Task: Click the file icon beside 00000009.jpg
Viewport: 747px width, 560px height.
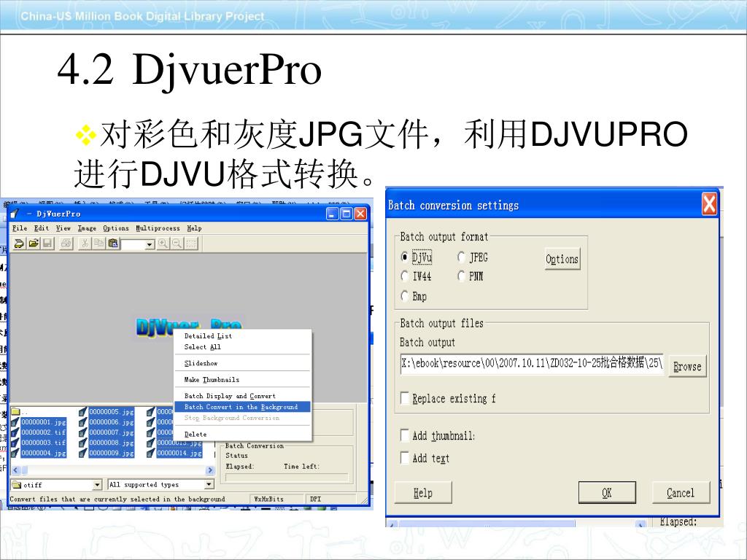Action: [83, 453]
